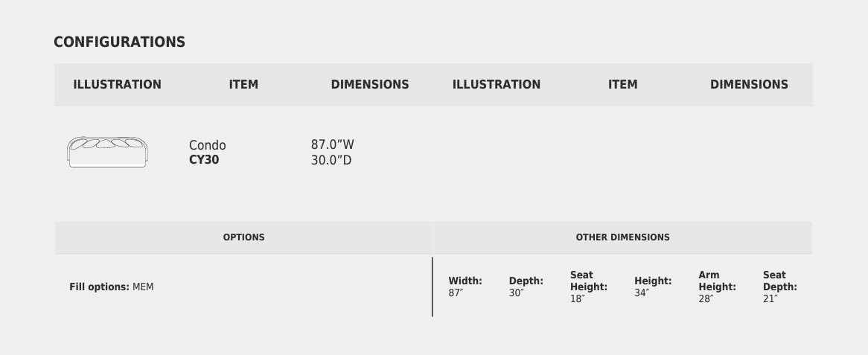
Task: Click the CONFIGURATIONS section heading
Action: 119,42
